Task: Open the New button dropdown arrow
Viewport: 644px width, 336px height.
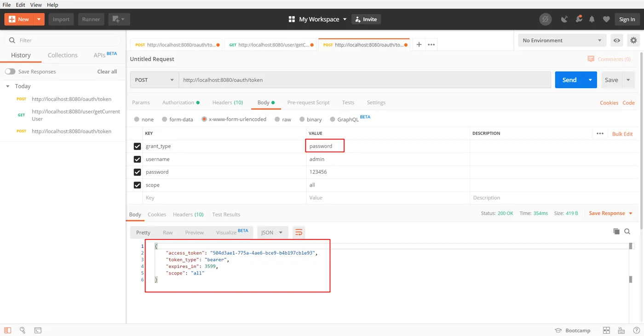Action: tap(39, 19)
